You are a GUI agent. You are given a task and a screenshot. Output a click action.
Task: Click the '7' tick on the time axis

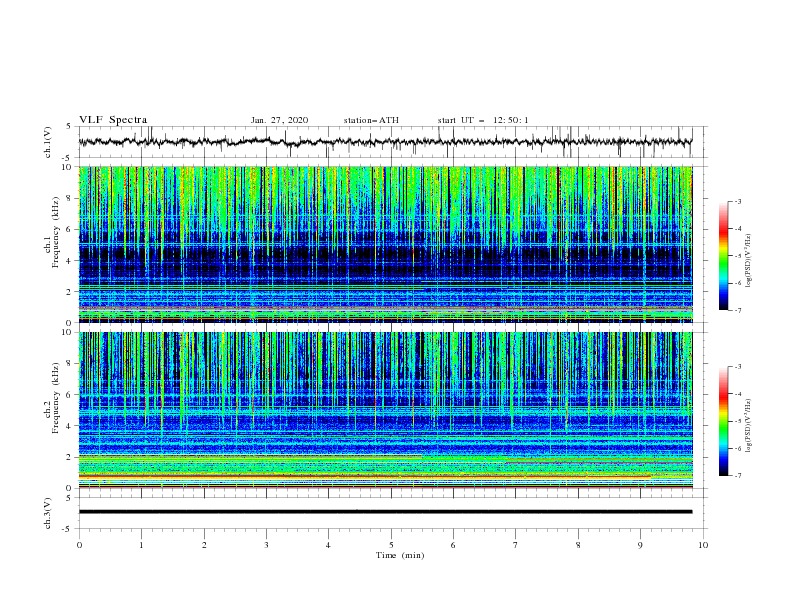pyautogui.click(x=515, y=545)
